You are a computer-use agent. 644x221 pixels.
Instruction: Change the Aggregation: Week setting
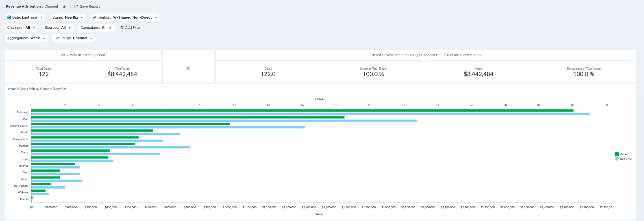(x=27, y=38)
